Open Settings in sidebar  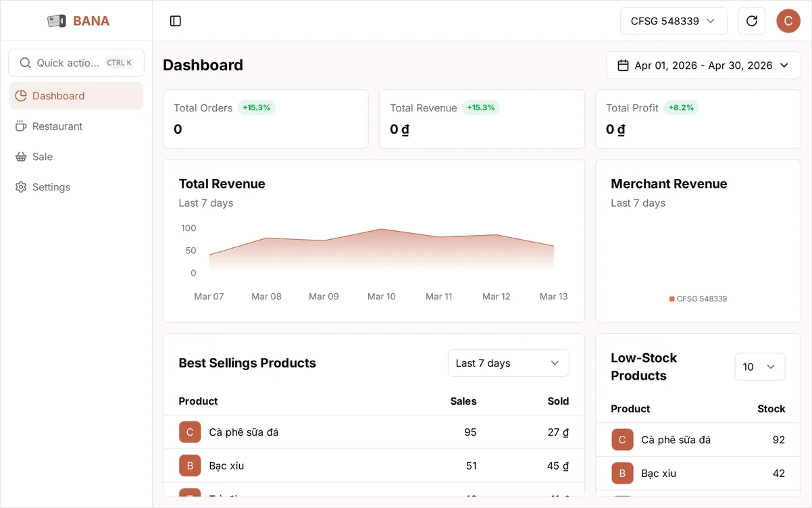76,187
